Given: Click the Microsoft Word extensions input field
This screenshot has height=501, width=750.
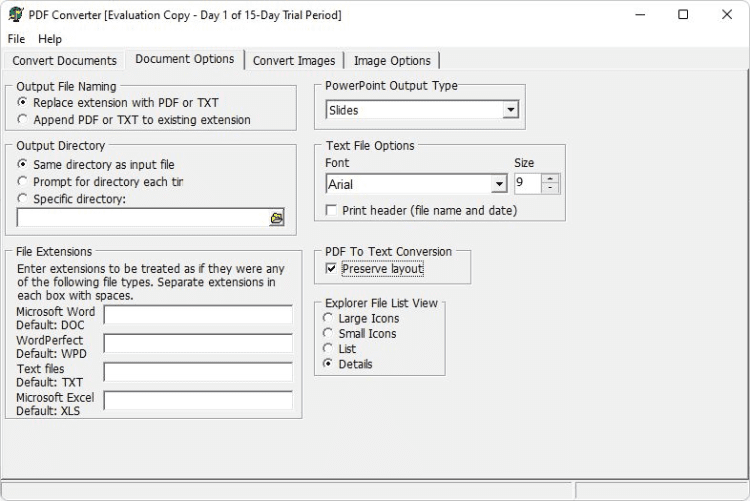Looking at the screenshot, I should point(198,316).
